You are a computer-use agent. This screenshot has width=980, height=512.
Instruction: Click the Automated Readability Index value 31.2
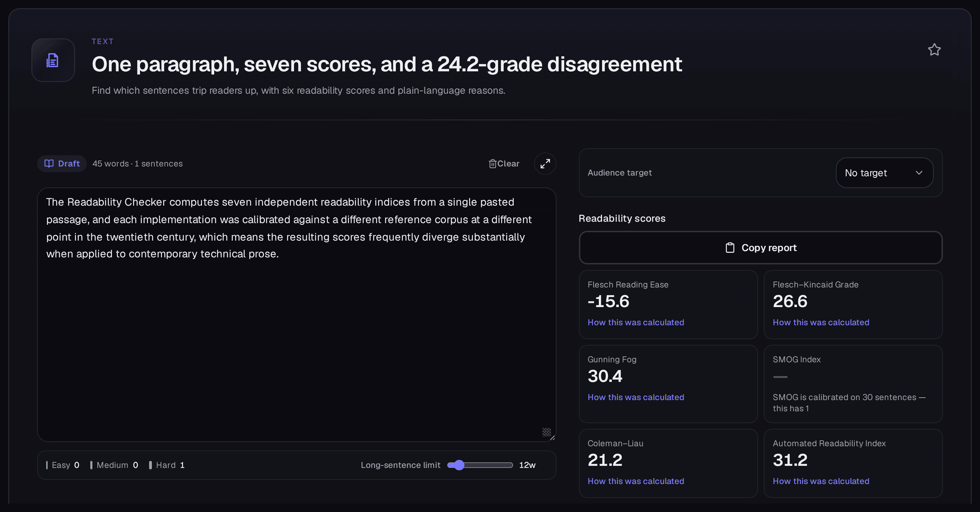[790, 460]
